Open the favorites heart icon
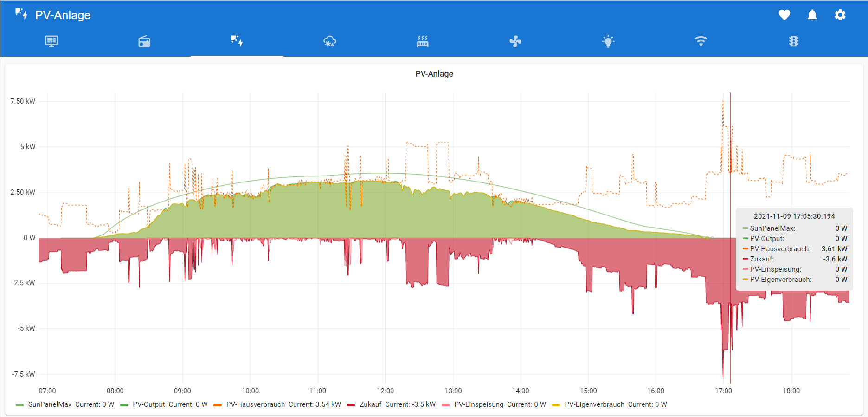This screenshot has height=417, width=868. coord(784,15)
